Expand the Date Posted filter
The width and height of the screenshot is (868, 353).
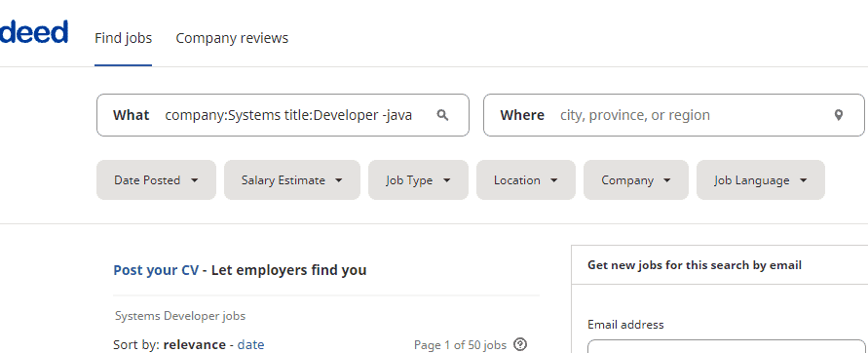[156, 180]
